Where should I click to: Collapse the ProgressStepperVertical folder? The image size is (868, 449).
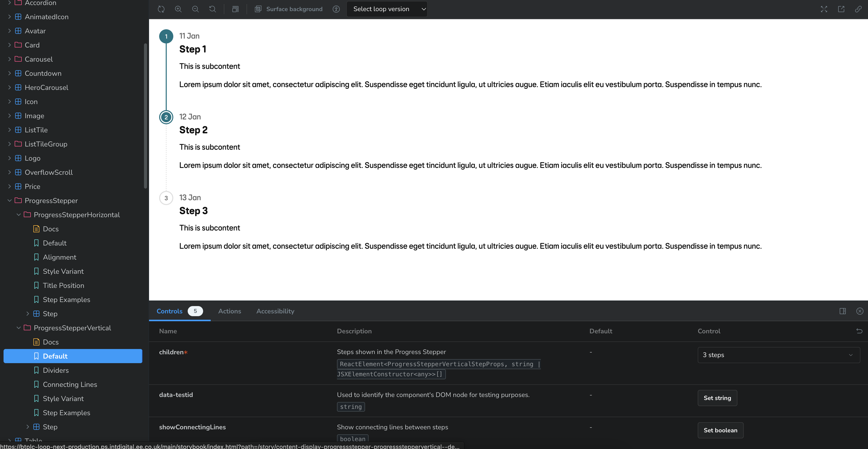tap(19, 328)
